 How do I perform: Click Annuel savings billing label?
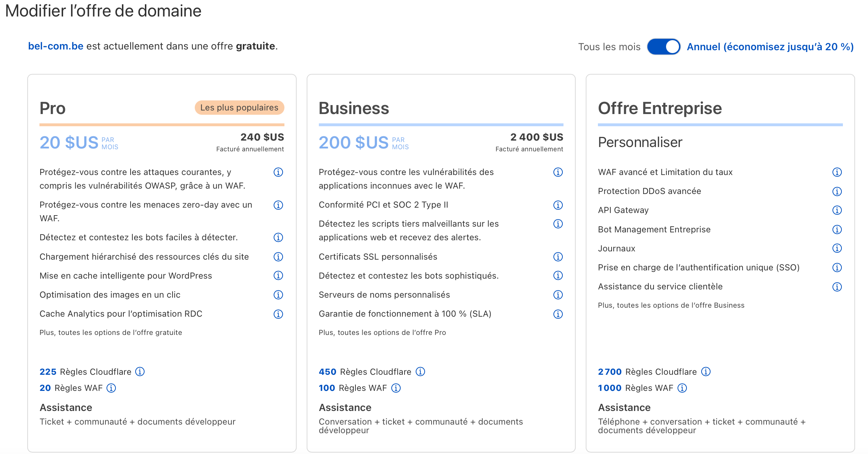tap(770, 47)
